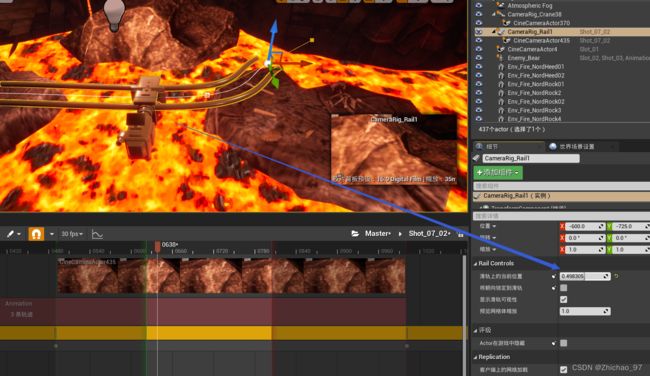The width and height of the screenshot is (650, 376).
Task: Click the lock icon next to Shot_07_02
Action: pos(460,234)
